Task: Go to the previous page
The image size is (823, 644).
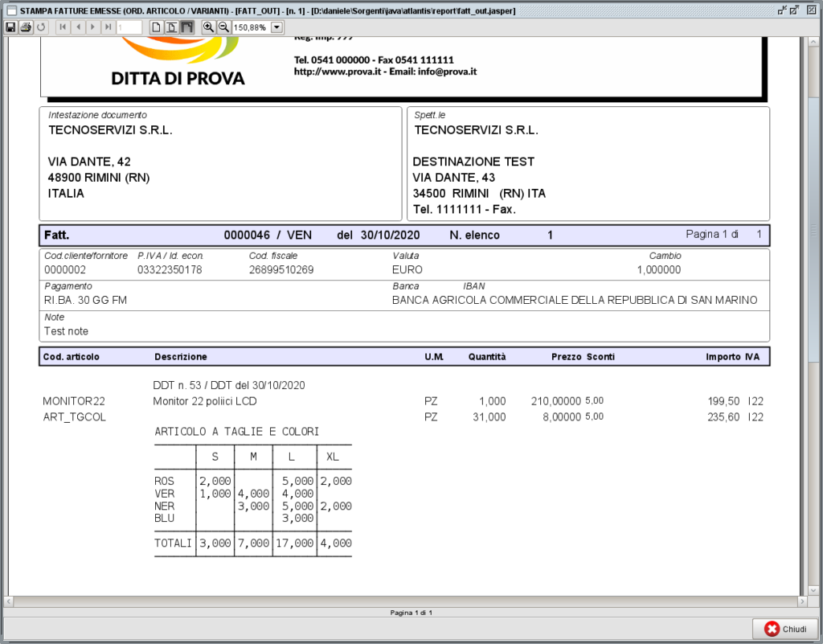Action: 80,27
